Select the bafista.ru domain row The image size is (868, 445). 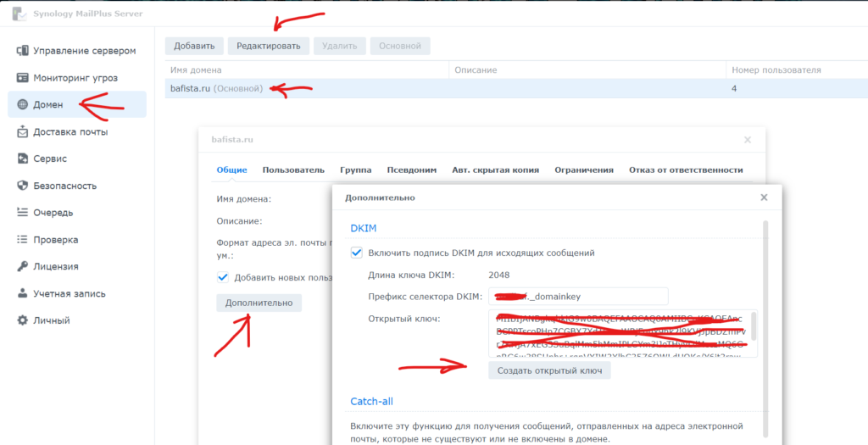click(516, 88)
